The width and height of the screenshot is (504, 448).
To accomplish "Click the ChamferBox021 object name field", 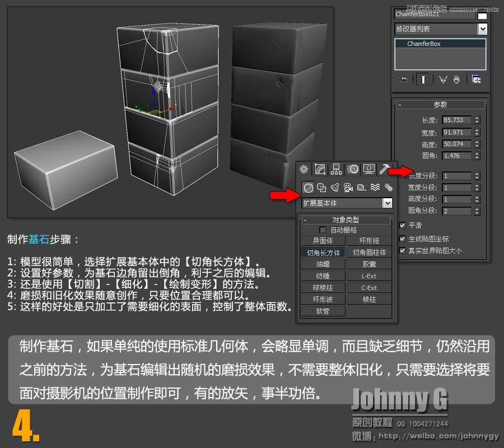I will pyautogui.click(x=435, y=15).
